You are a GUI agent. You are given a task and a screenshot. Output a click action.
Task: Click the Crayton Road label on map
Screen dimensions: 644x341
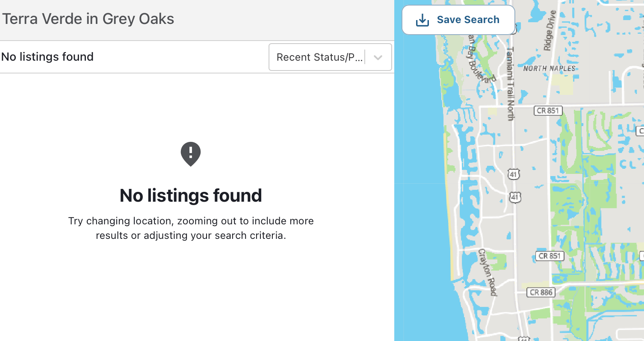pos(488,272)
